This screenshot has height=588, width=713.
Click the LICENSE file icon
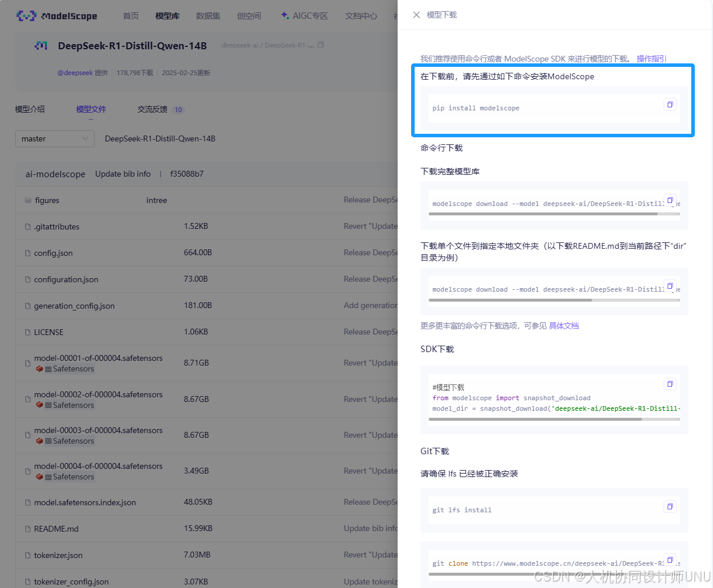coord(28,332)
